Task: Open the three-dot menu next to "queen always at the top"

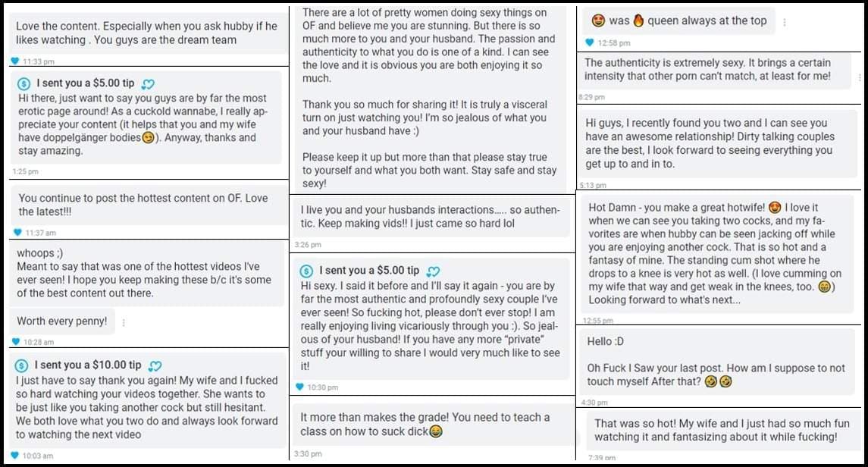Action: coord(785,22)
